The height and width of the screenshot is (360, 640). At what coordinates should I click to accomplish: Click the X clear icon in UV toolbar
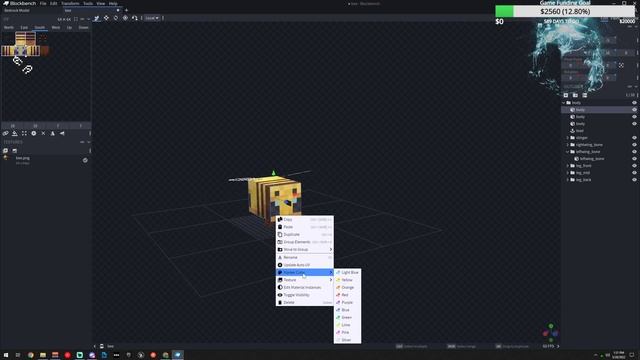[x=43, y=133]
